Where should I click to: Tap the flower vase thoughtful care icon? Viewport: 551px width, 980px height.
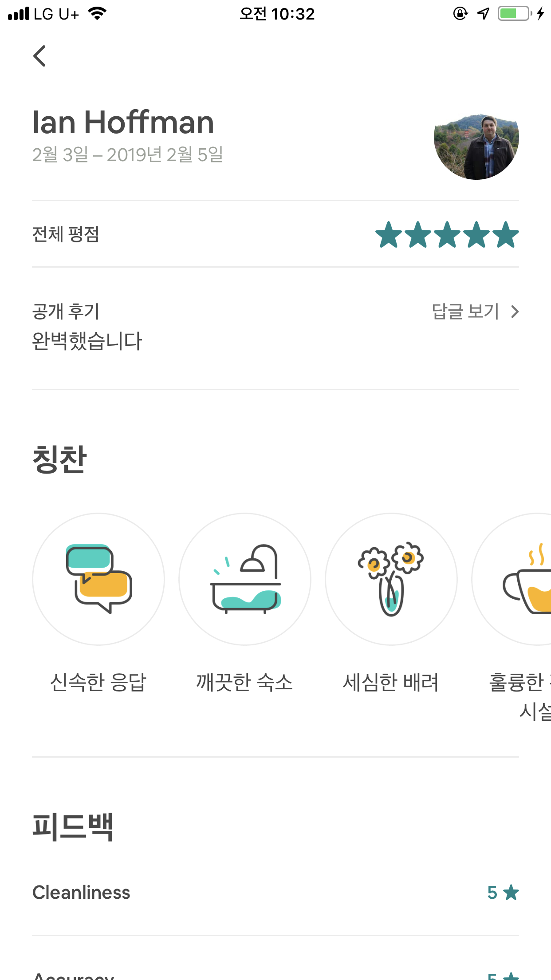coord(391,579)
